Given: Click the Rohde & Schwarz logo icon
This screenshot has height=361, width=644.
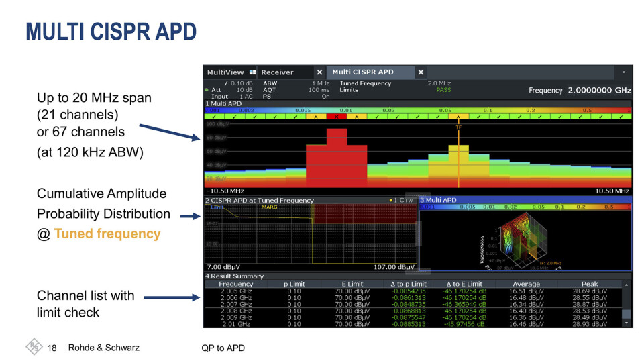Looking at the screenshot, I should click(34, 347).
